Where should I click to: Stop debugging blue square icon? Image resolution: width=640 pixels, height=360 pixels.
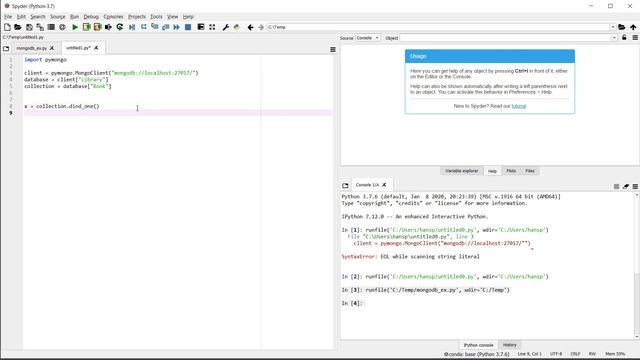[188, 27]
